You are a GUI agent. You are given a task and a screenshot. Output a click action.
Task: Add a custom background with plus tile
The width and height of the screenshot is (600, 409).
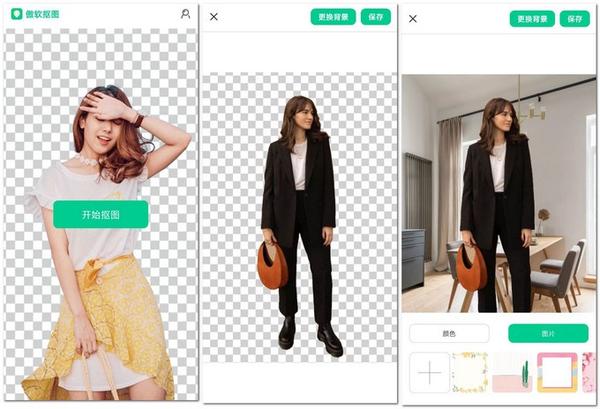point(429,372)
